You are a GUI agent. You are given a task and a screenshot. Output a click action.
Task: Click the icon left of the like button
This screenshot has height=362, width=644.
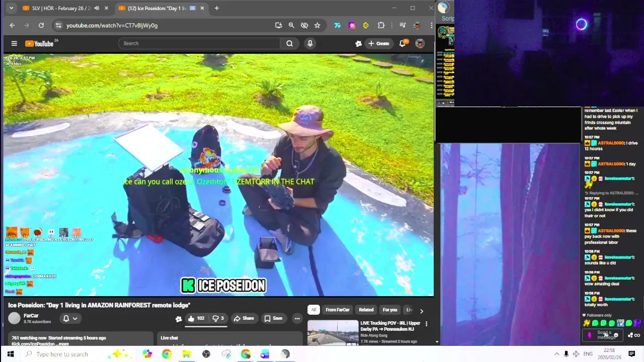(178, 319)
